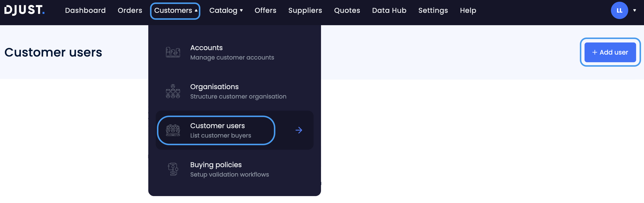
Task: Click the DJUST logo
Action: pos(24,11)
